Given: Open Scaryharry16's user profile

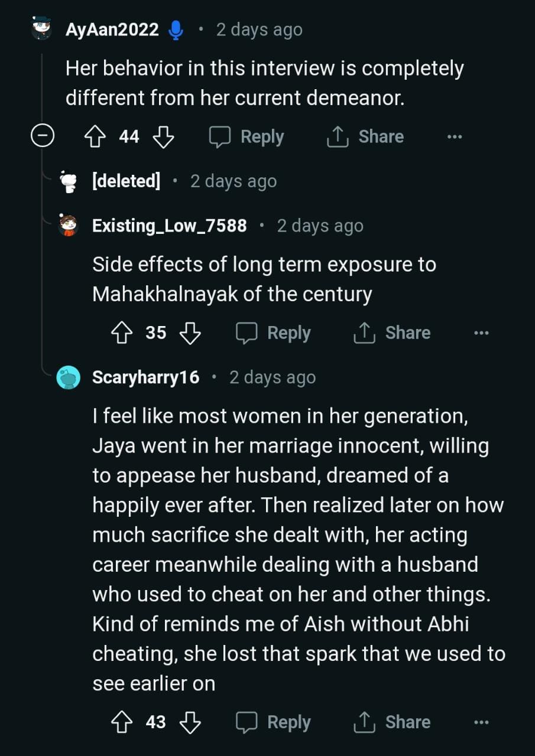Looking at the screenshot, I should [145, 377].
